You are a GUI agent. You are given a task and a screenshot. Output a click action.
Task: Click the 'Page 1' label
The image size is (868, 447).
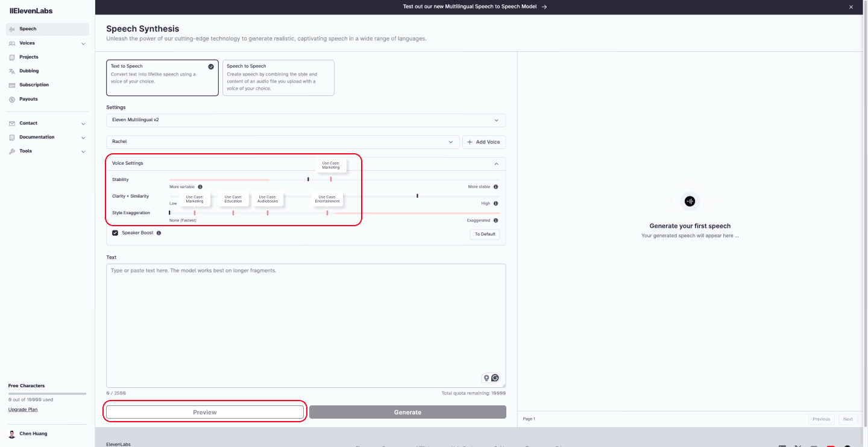coord(529,419)
